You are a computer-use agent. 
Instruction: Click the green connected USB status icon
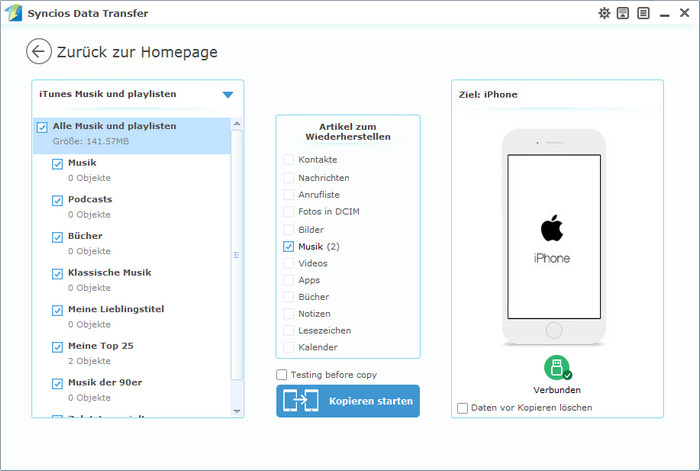pyautogui.click(x=557, y=367)
